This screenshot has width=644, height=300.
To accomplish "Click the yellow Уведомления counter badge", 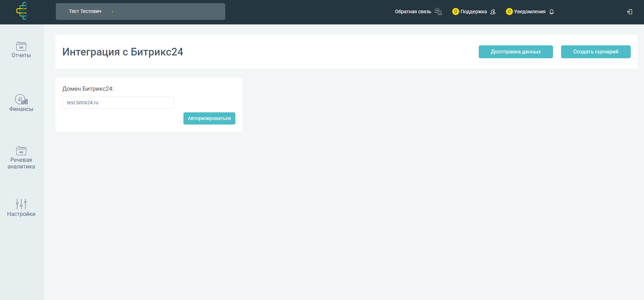I will tap(509, 12).
